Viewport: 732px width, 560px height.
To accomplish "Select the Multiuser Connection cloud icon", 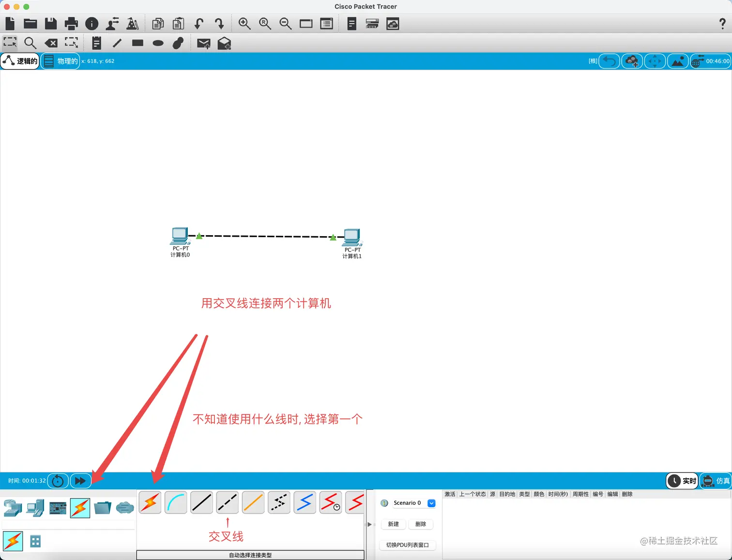I will (125, 508).
